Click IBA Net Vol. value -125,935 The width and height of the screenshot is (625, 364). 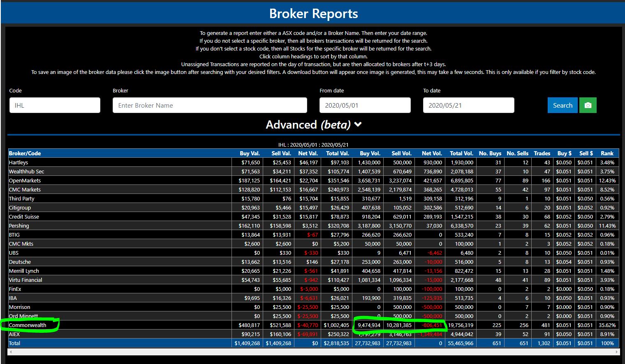pyautogui.click(x=432, y=298)
